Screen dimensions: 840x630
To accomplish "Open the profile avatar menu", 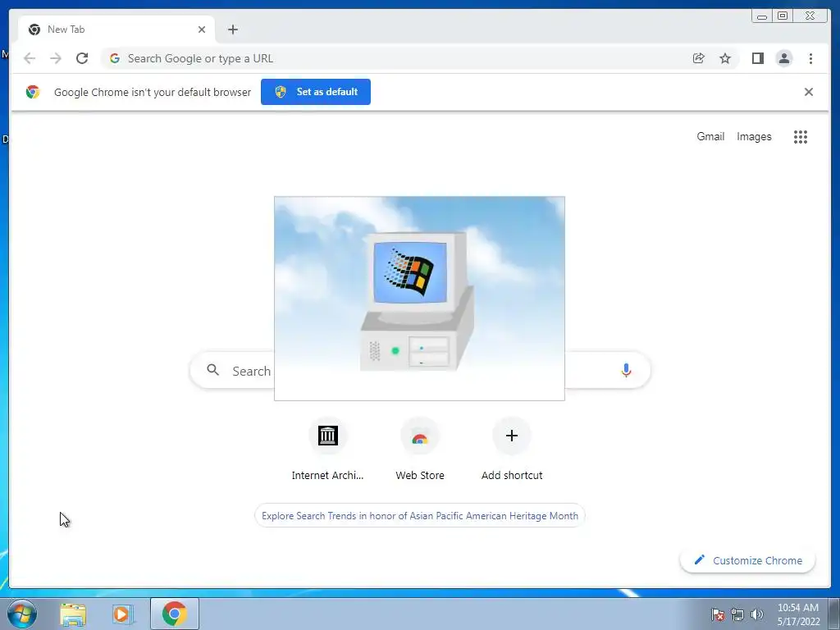I will click(x=783, y=58).
